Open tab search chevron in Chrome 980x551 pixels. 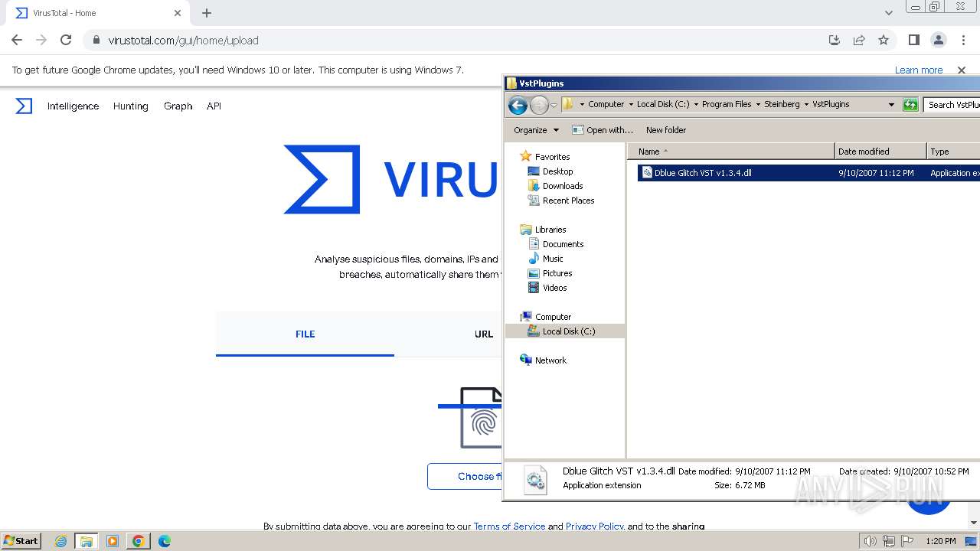click(x=888, y=13)
